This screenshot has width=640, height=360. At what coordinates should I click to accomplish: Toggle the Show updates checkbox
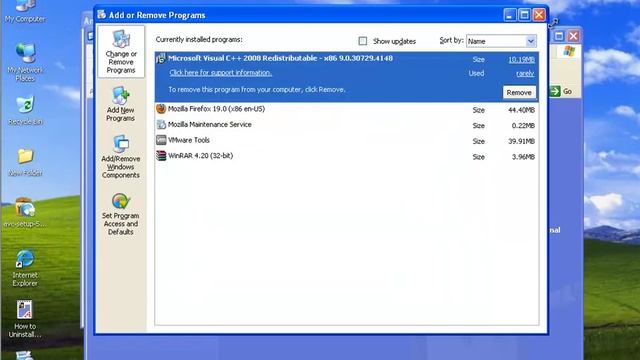click(362, 41)
